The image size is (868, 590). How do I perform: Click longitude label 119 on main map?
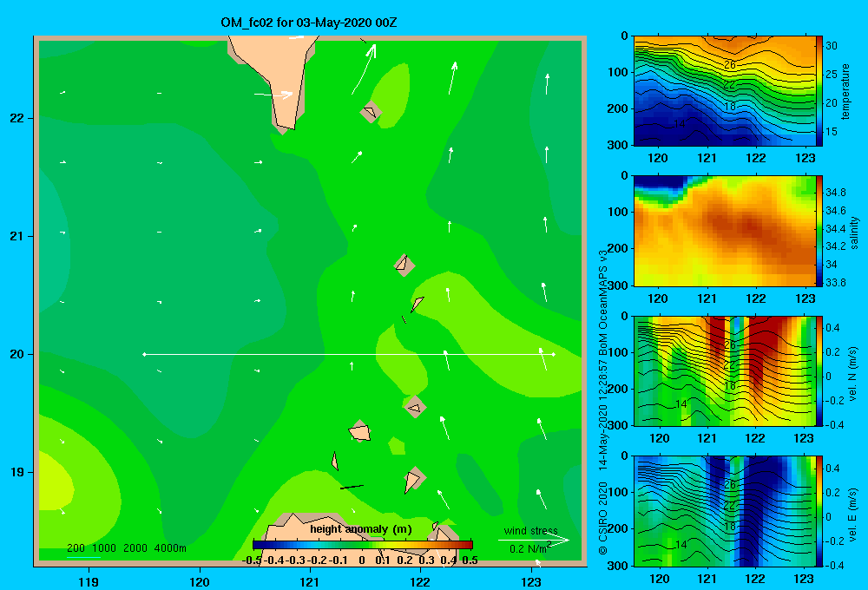coord(89,581)
